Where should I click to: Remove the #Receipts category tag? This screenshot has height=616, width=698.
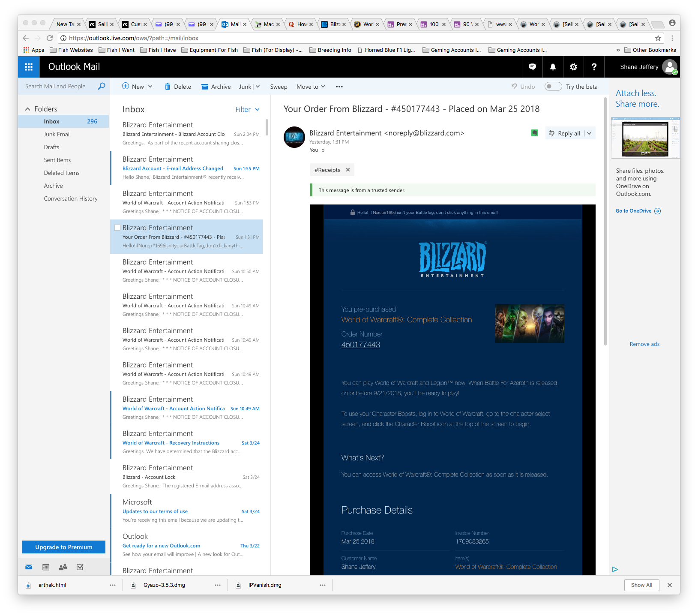348,170
